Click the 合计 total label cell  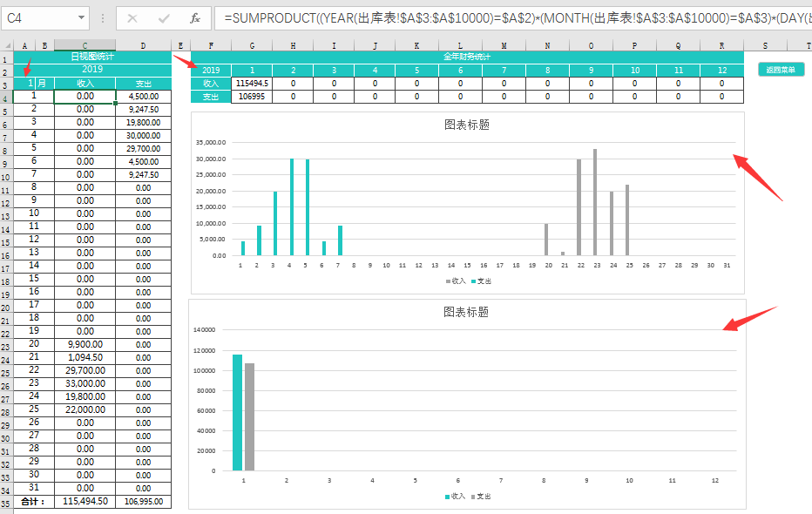34,501
